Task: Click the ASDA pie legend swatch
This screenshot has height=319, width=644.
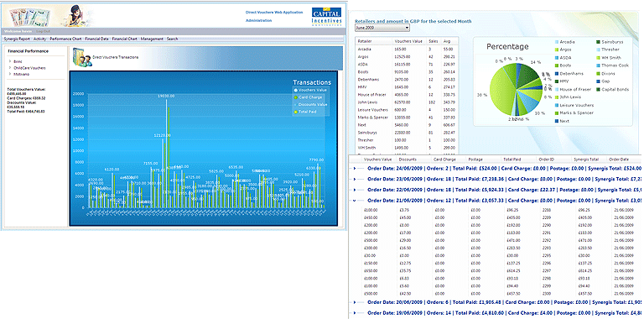Action: click(557, 58)
